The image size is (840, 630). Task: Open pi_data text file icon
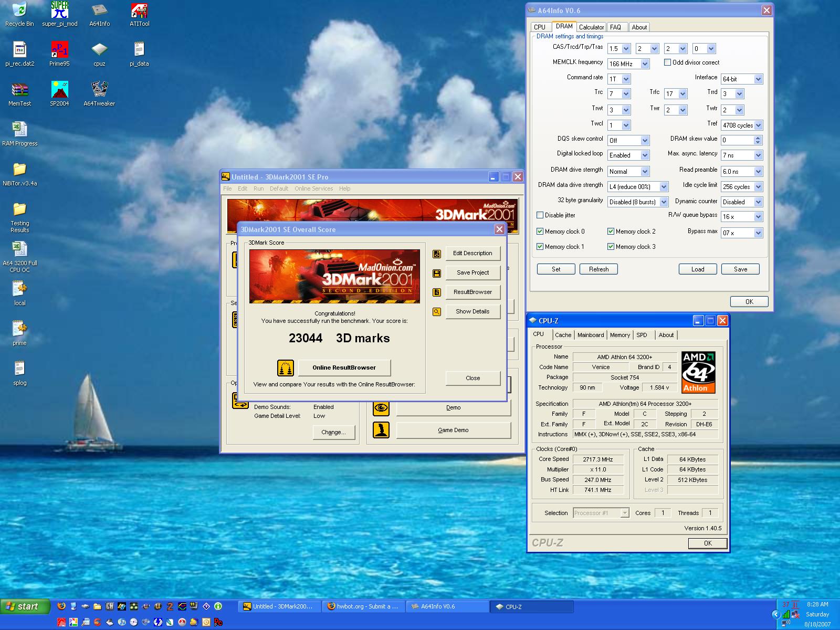139,54
